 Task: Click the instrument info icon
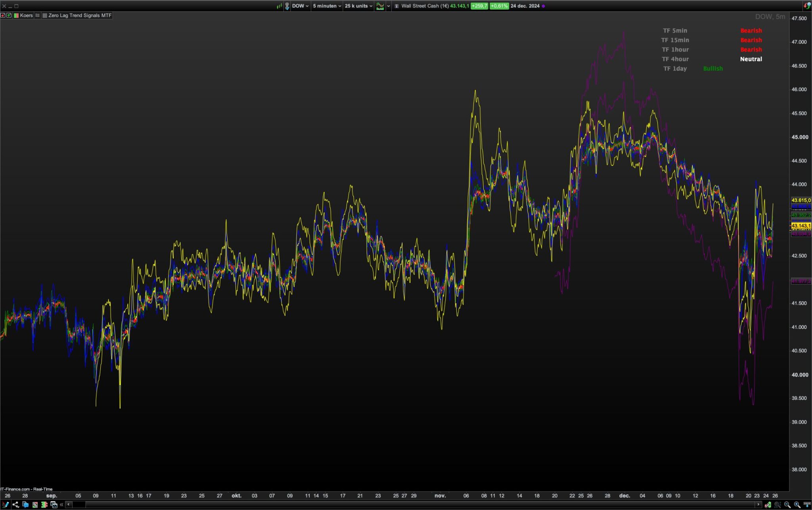tap(396, 6)
